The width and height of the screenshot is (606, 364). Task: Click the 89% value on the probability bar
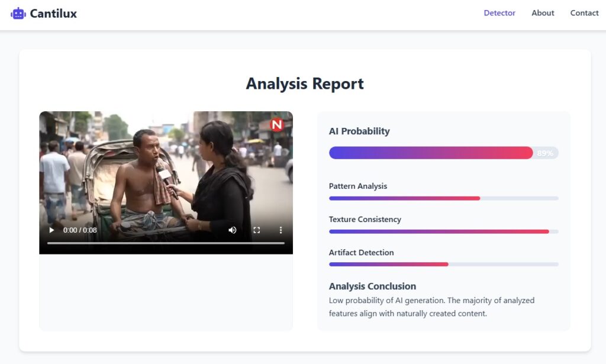click(x=545, y=153)
